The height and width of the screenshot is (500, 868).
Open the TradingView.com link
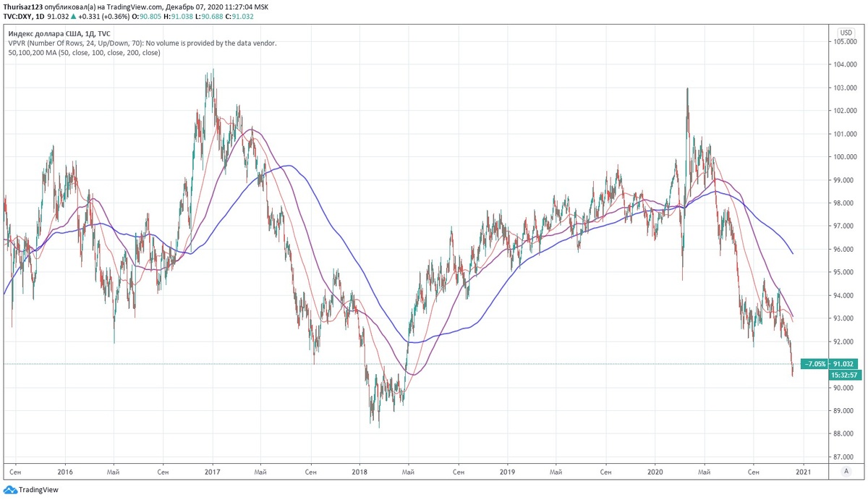(x=134, y=5)
